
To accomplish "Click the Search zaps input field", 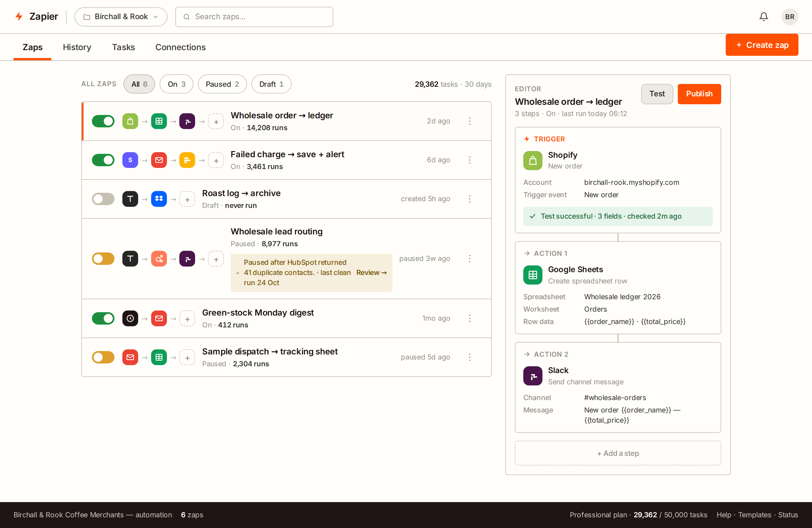I will [x=254, y=17].
